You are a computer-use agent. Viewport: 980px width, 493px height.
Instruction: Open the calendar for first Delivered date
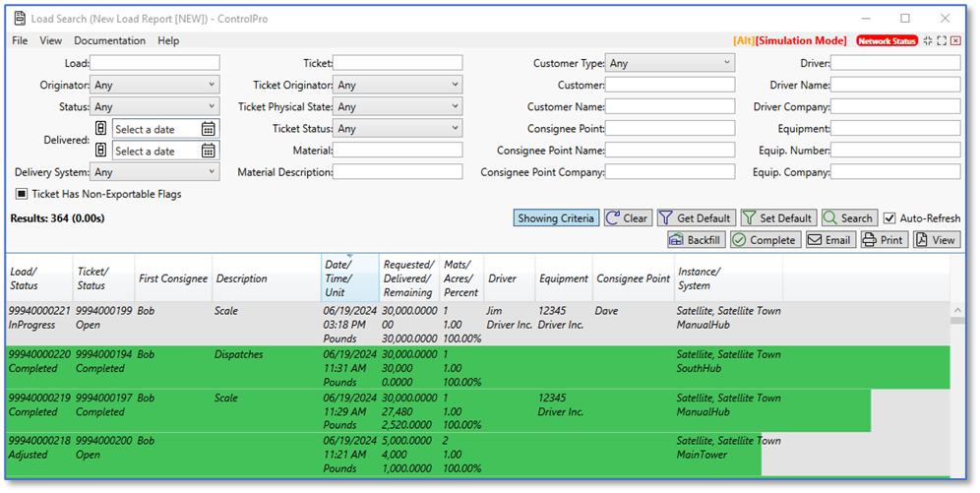pyautogui.click(x=208, y=129)
